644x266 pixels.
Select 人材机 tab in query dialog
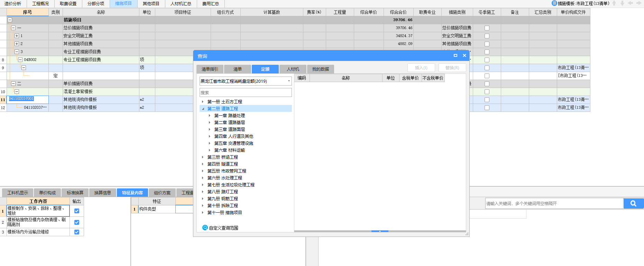[x=293, y=69]
